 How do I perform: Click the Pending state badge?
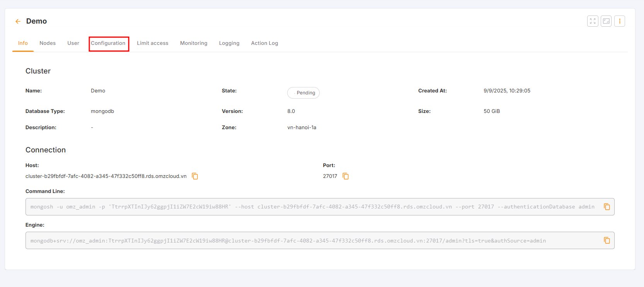[x=303, y=93]
